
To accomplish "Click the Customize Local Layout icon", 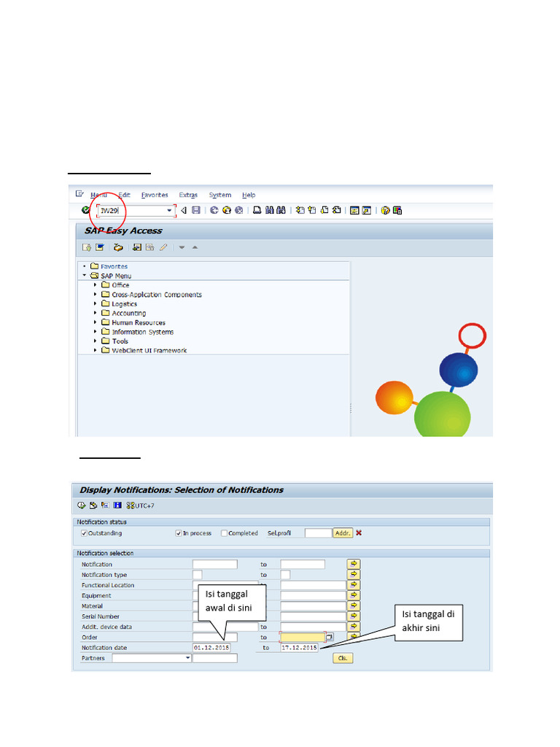I will [397, 210].
